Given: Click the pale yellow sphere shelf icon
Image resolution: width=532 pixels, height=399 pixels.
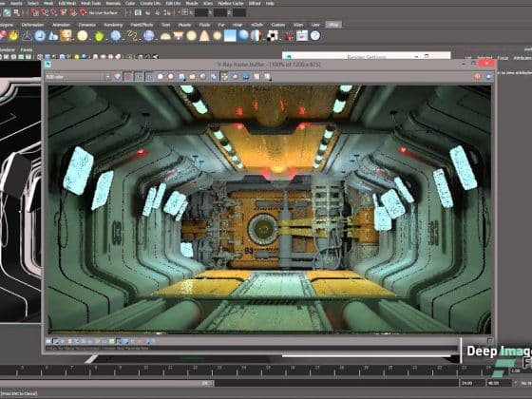Looking at the screenshot, I should pyautogui.click(x=83, y=36).
